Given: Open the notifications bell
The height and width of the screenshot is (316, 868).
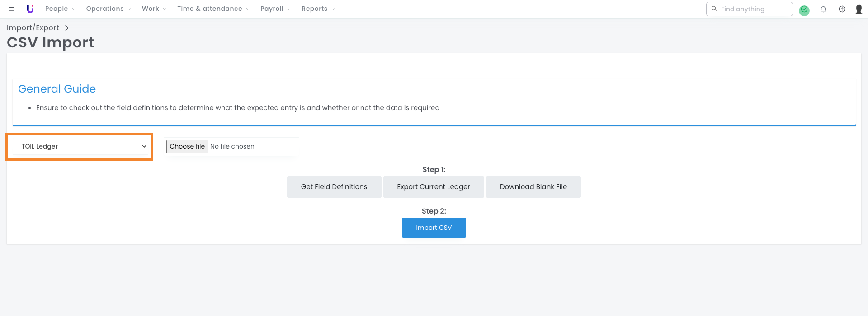Looking at the screenshot, I should click(823, 9).
